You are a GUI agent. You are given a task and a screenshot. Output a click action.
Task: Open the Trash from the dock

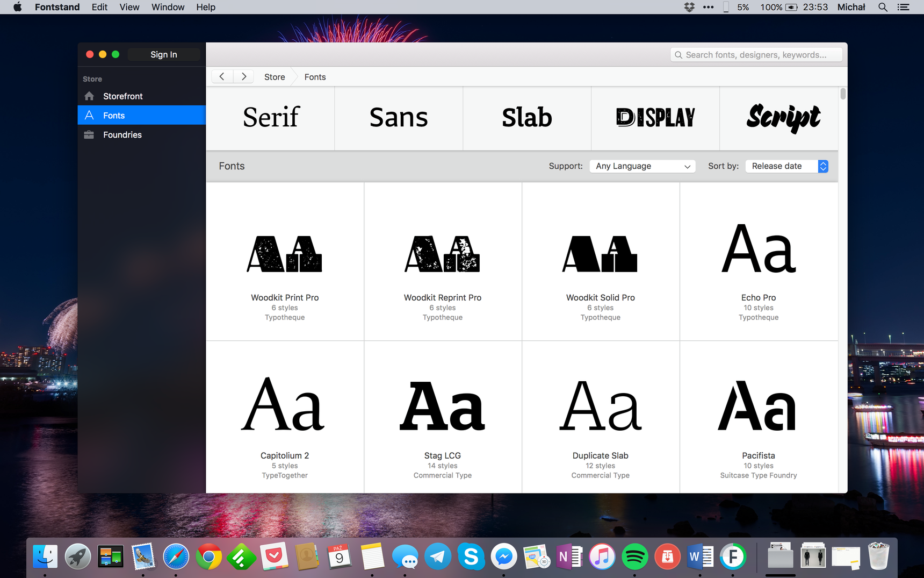point(878,556)
